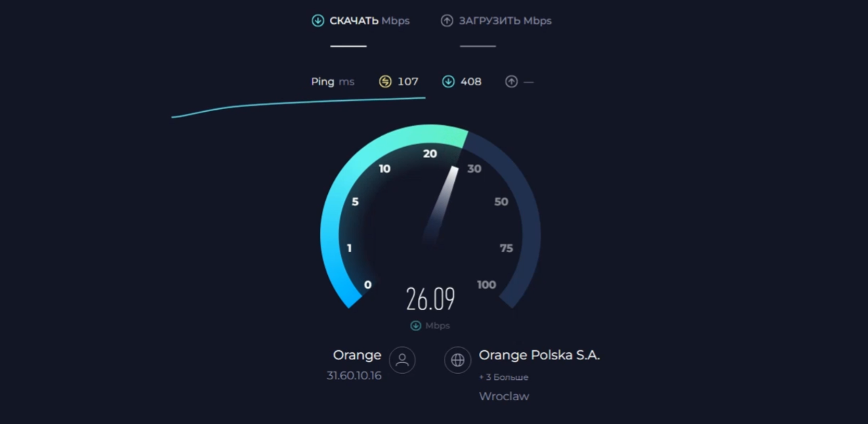Click the IP address 31.60.10.16
Screen dimensions: 868x424
tap(354, 375)
